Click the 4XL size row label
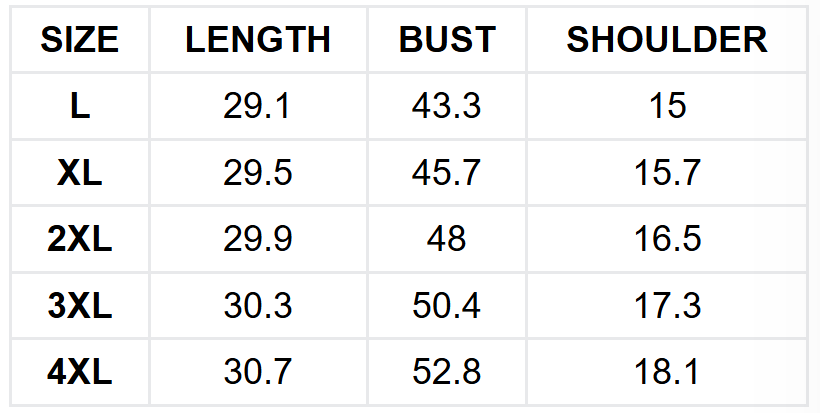Image resolution: width=820 pixels, height=413 pixels. pos(80,372)
